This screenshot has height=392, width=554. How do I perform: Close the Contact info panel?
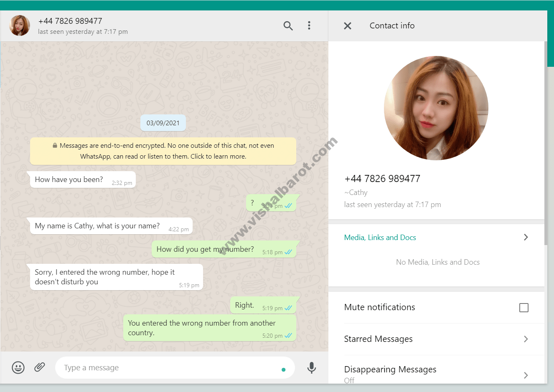[x=348, y=26]
